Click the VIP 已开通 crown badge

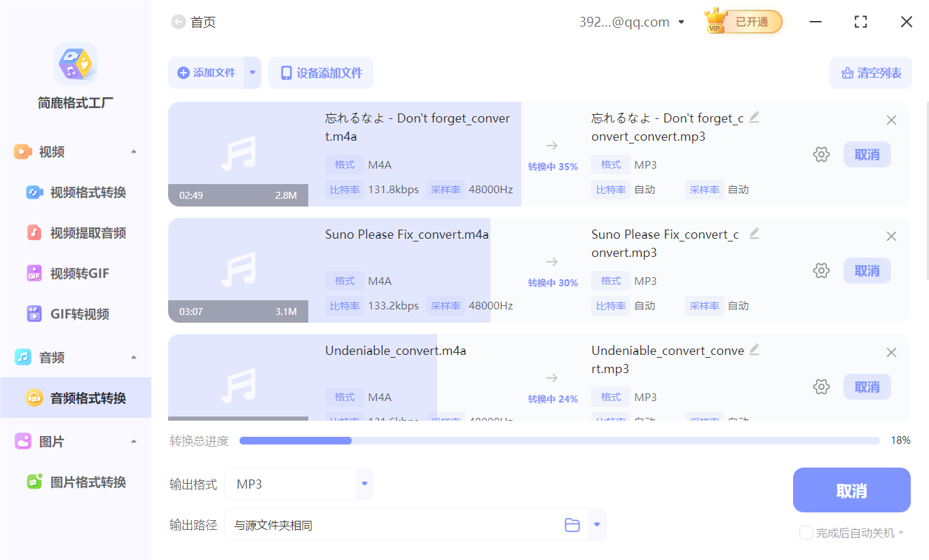coord(743,21)
